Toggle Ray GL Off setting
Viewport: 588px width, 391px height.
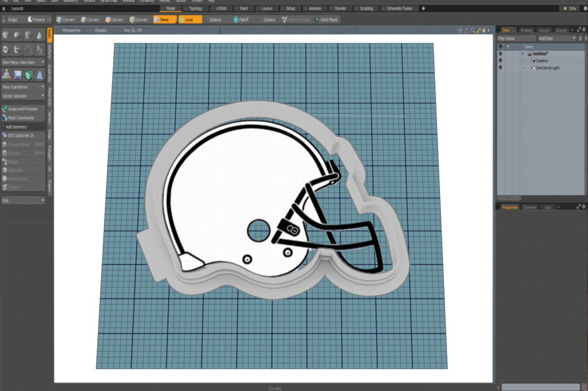click(133, 30)
